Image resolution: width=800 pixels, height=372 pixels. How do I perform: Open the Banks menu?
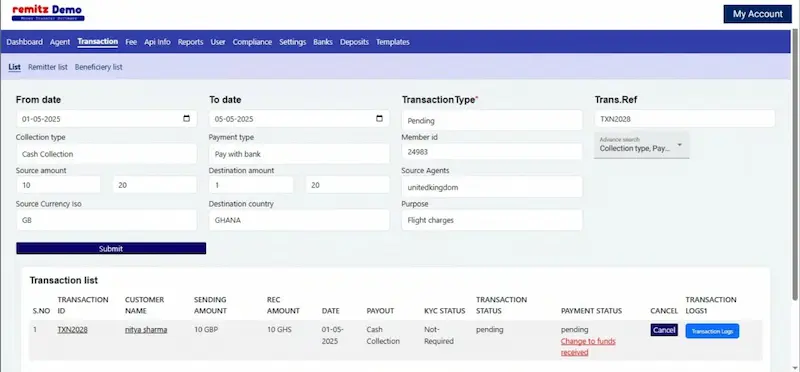tap(323, 42)
